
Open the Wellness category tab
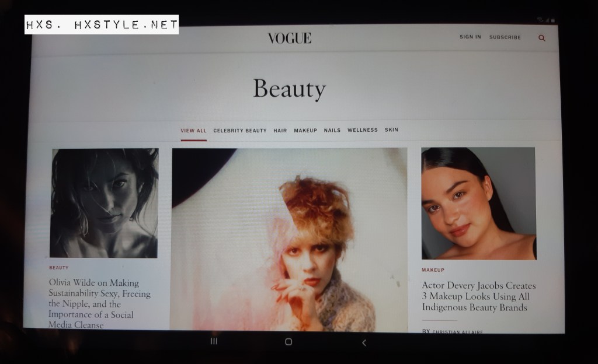click(x=363, y=131)
